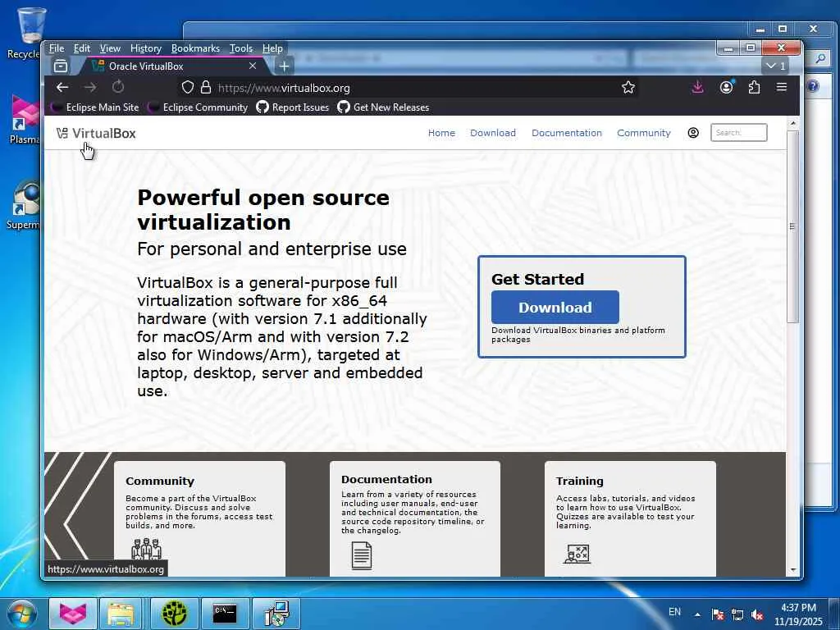
Task: Click the scrollbar up arrow
Action: (x=793, y=124)
